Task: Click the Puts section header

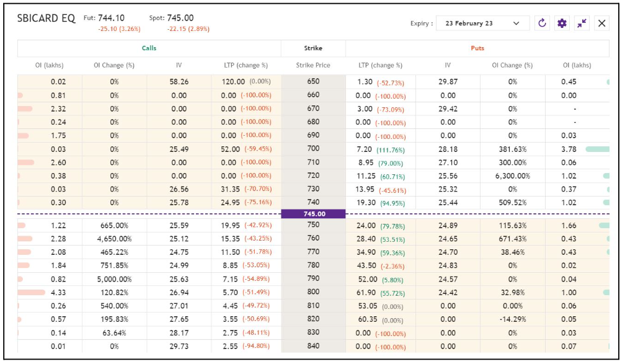Action: click(477, 48)
